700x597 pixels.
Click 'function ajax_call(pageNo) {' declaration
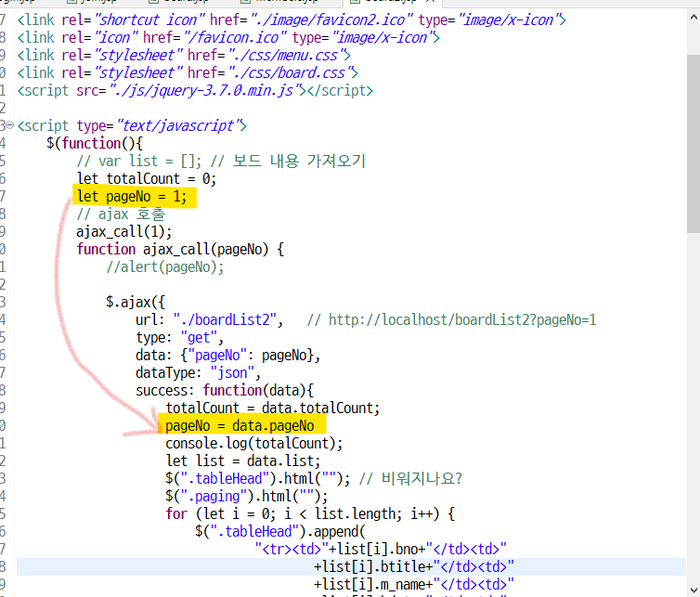coord(180,249)
